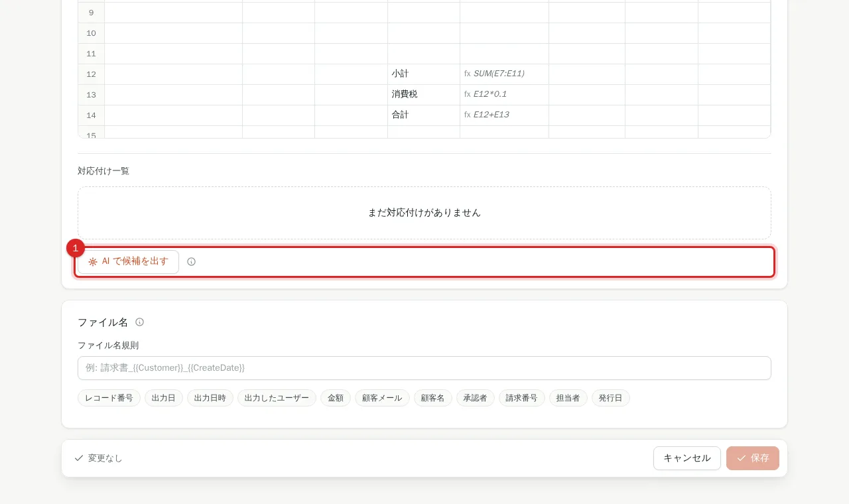This screenshot has width=849, height=504.
Task: Select row header 14 in the sheet
Action: click(x=92, y=115)
